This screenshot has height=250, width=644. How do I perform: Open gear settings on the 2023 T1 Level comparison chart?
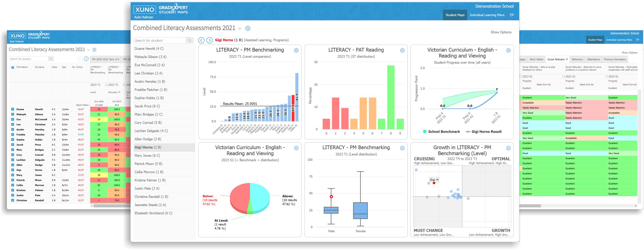296,50
